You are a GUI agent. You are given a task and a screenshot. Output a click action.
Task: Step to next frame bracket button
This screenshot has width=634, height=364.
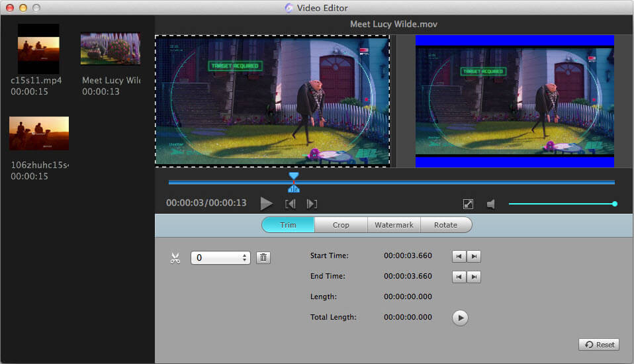pyautogui.click(x=312, y=204)
